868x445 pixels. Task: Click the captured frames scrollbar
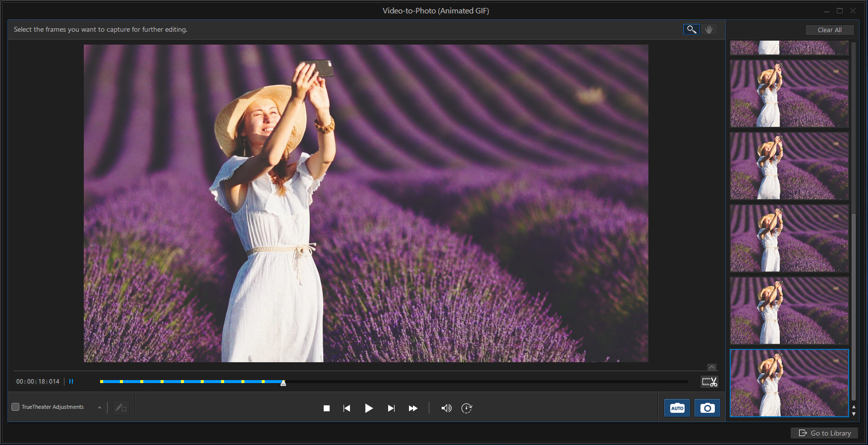(854, 306)
